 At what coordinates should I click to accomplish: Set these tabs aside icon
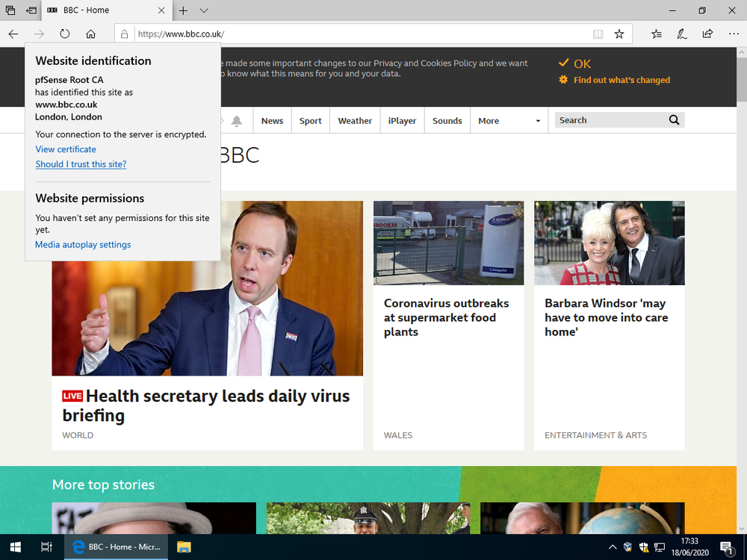pyautogui.click(x=31, y=10)
